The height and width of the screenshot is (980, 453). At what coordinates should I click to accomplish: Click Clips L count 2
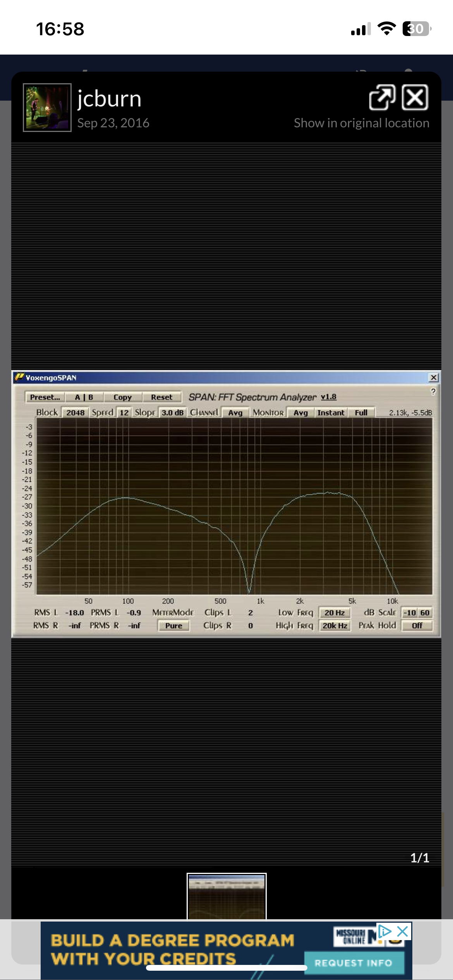(x=251, y=613)
